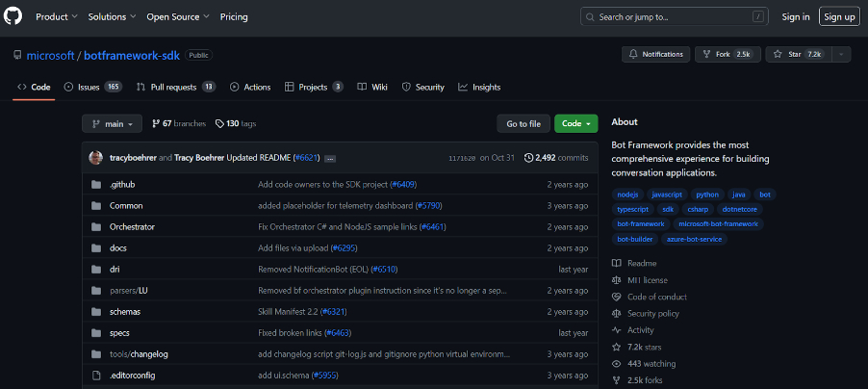Click the python topic tag

pyautogui.click(x=707, y=194)
